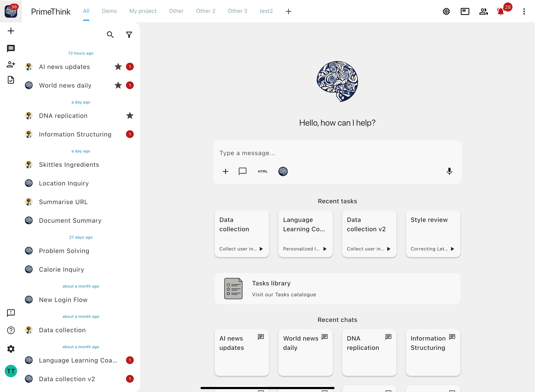Toggle the star on AI news updates
The image size is (535, 392).
click(x=118, y=67)
